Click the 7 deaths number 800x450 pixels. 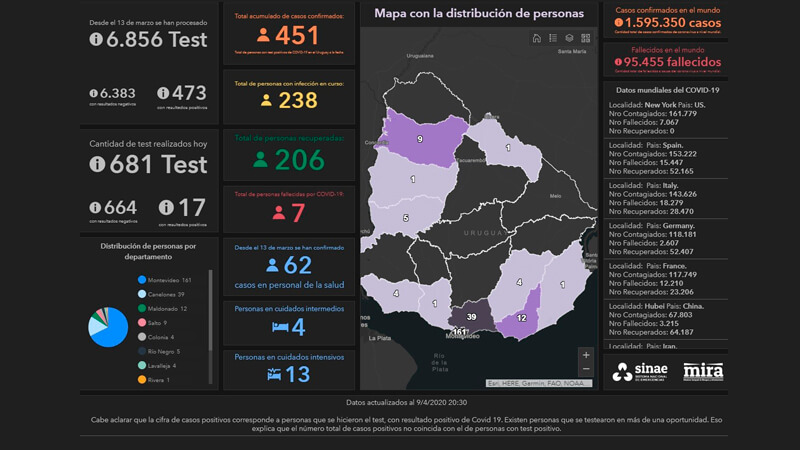click(298, 213)
